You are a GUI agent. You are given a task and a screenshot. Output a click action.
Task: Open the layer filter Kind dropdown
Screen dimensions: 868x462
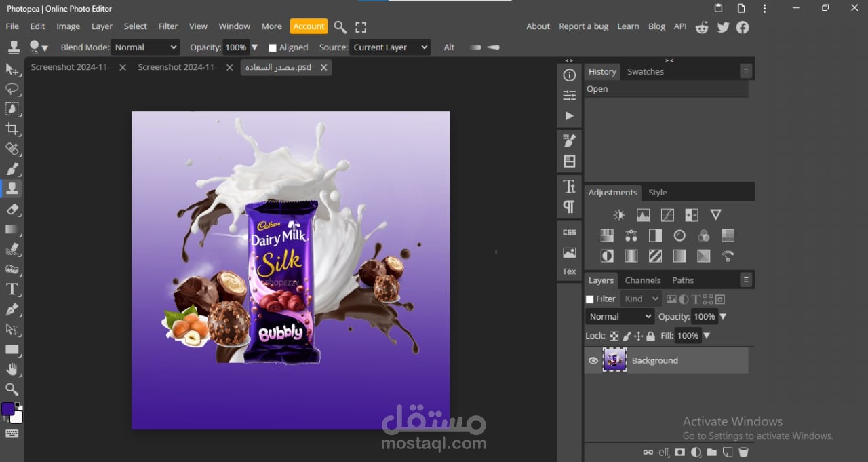pos(641,299)
